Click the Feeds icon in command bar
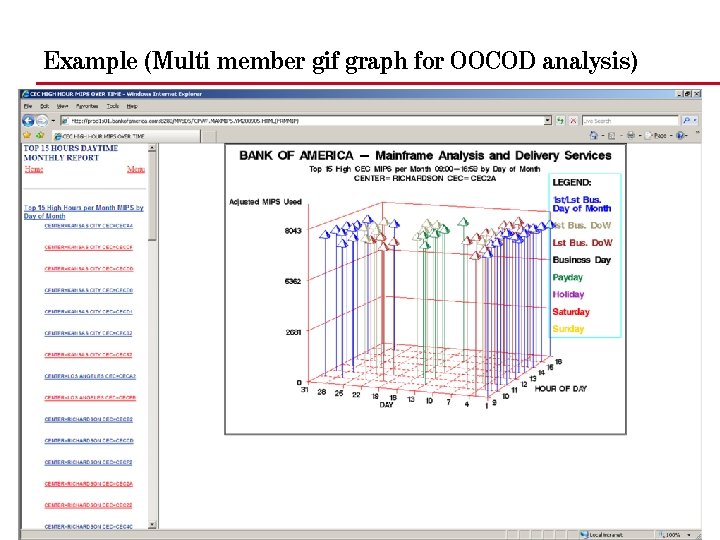720x540 pixels. click(611, 136)
